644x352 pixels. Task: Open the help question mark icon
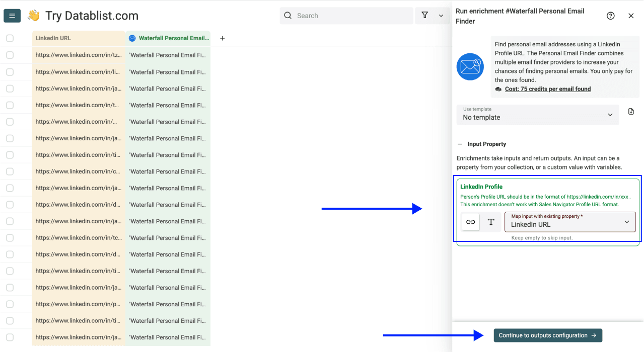coord(610,16)
